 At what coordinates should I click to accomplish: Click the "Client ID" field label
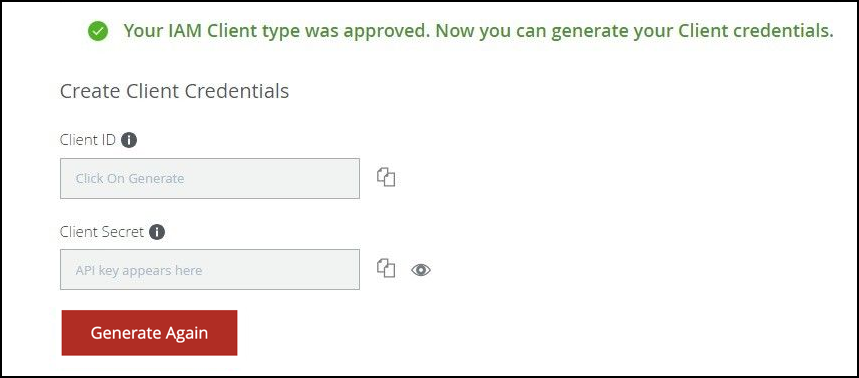pyautogui.click(x=88, y=140)
